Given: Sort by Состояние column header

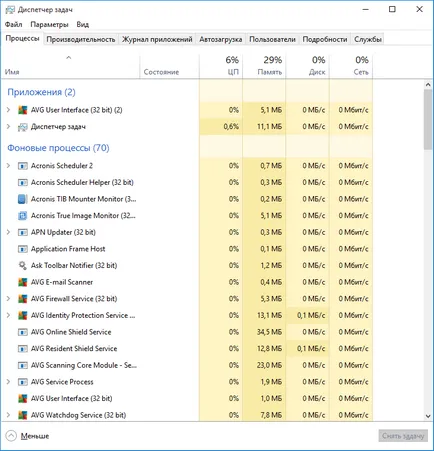Looking at the screenshot, I should [169, 66].
